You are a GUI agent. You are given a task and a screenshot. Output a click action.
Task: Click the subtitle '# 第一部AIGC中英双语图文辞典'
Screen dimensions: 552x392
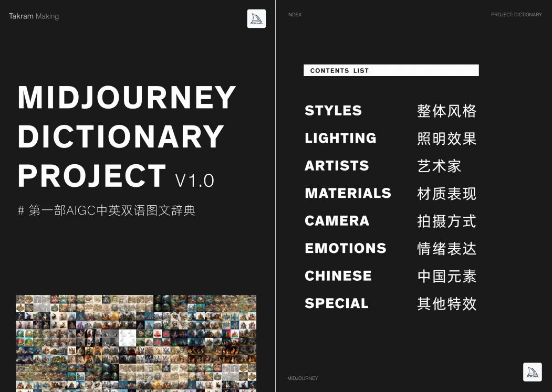[x=107, y=210]
